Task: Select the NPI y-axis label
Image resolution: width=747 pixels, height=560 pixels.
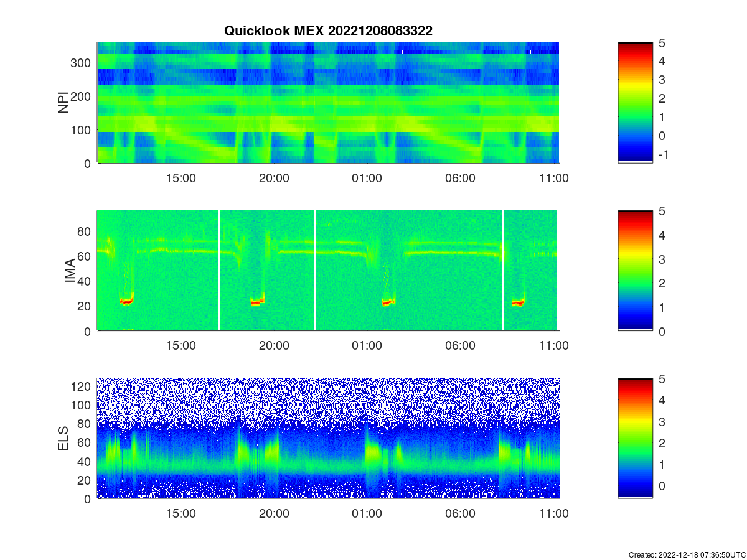Action: [x=63, y=103]
